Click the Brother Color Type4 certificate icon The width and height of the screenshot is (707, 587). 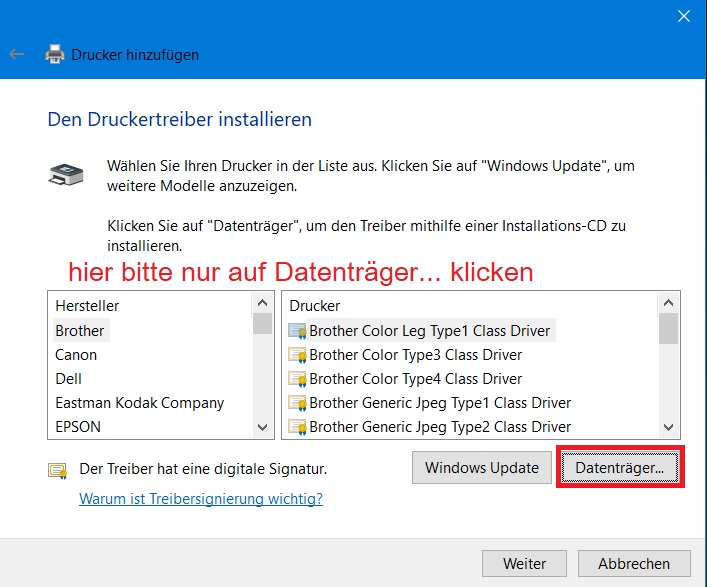tap(297, 379)
